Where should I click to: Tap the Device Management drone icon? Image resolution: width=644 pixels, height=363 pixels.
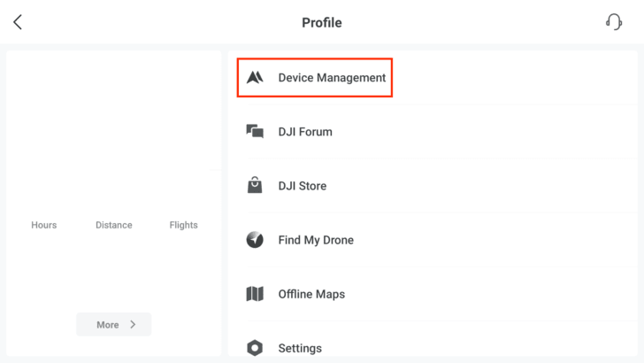[255, 77]
